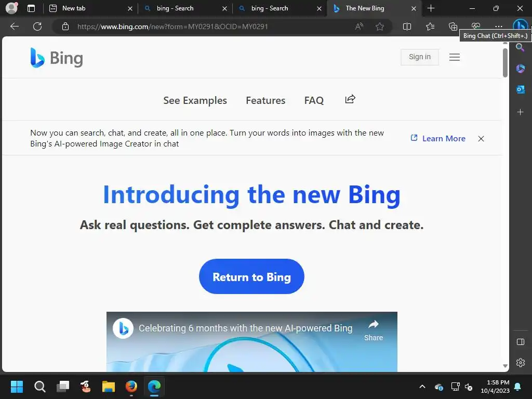Click the Learn More link
Viewport: 532px width, 399px height.
coord(438,138)
